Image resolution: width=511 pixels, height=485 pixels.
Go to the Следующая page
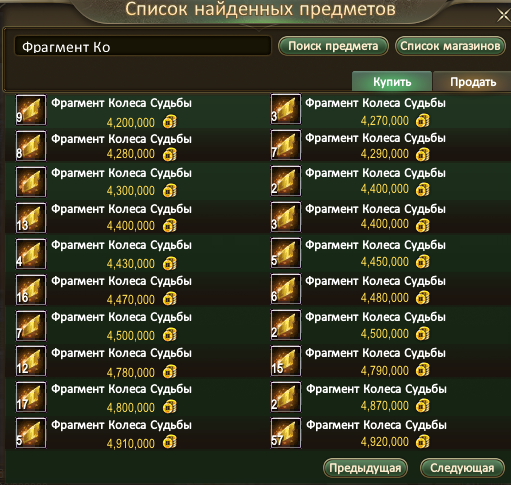[x=462, y=468]
